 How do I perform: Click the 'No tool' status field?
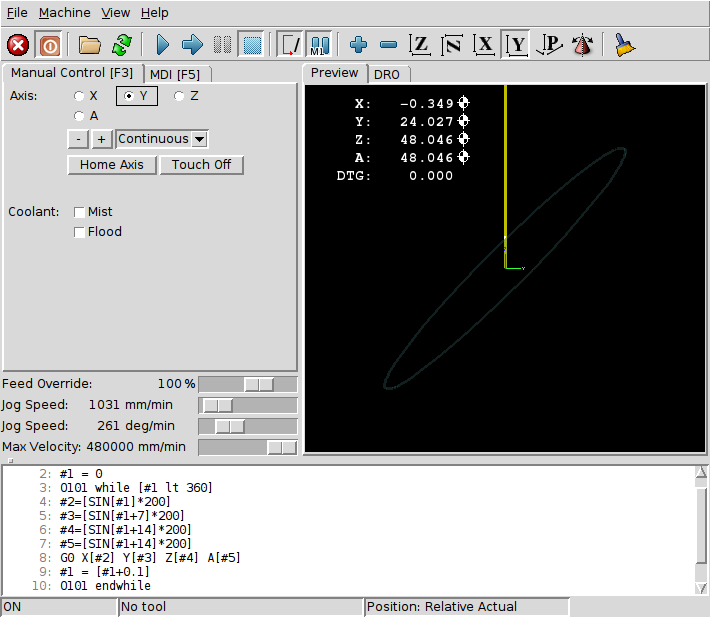click(241, 607)
